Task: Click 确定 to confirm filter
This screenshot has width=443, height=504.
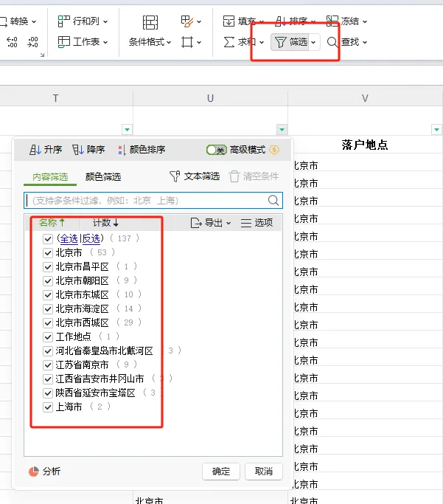Action: click(x=221, y=472)
